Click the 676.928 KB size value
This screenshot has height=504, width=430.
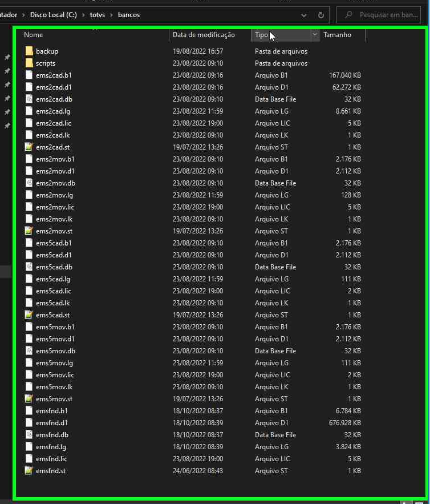[x=345, y=423]
